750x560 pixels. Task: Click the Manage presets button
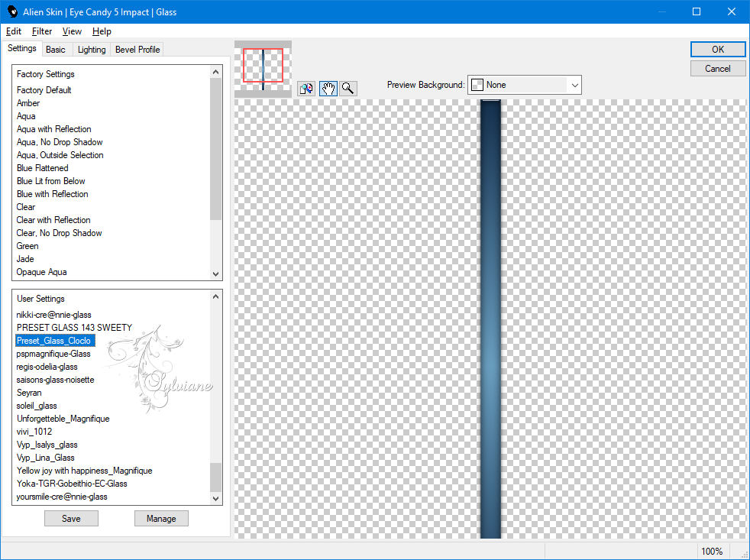tap(161, 518)
